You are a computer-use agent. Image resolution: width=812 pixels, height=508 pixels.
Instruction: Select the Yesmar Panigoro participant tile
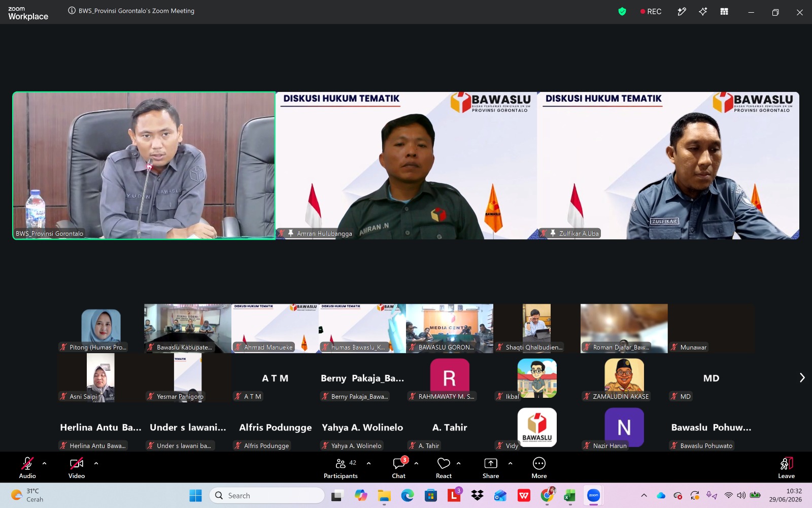[188, 377]
